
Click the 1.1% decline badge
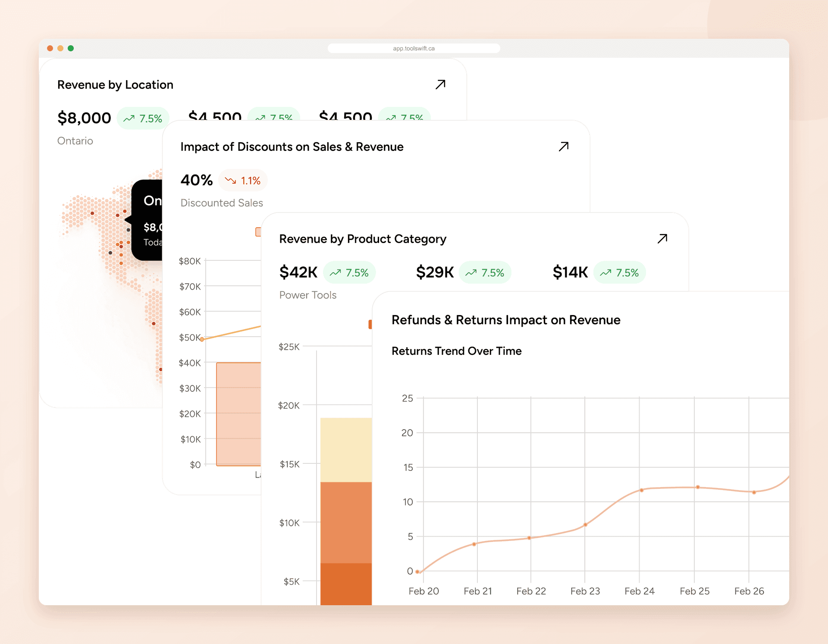243,181
